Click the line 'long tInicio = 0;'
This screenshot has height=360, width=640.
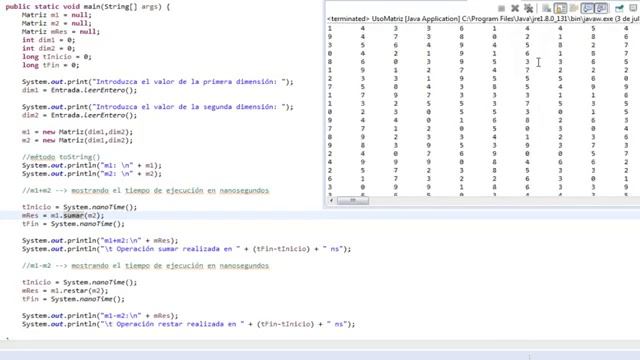click(x=57, y=57)
